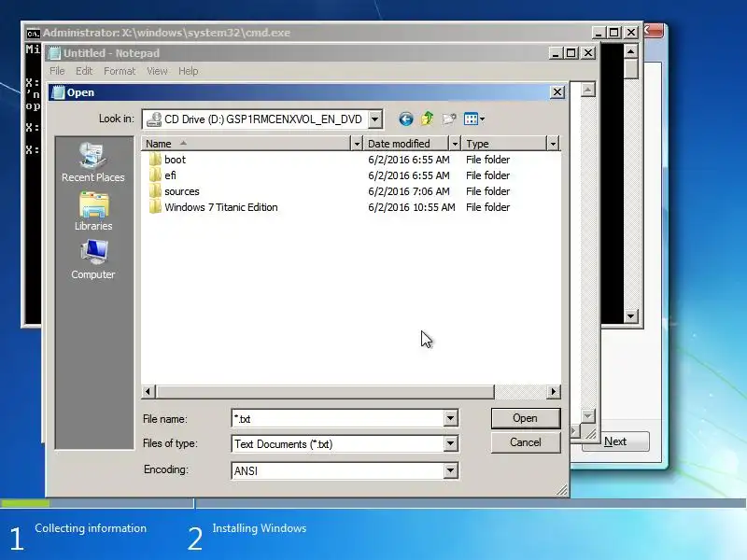Viewport: 747px width, 560px height.
Task: Create a new folder icon
Action: [x=449, y=119]
